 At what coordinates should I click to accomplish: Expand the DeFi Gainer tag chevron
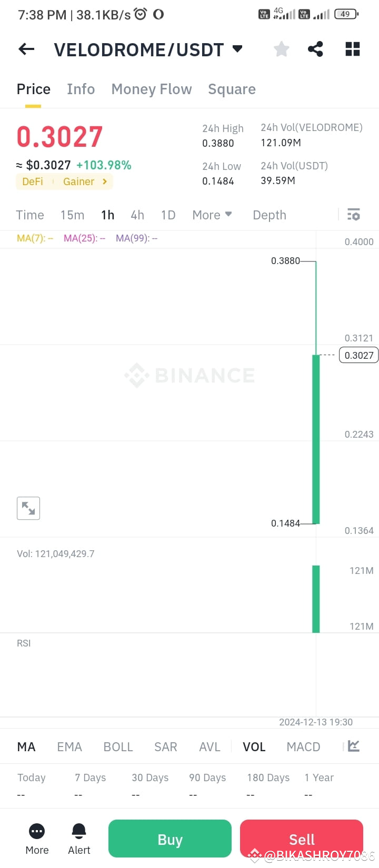coord(105,181)
